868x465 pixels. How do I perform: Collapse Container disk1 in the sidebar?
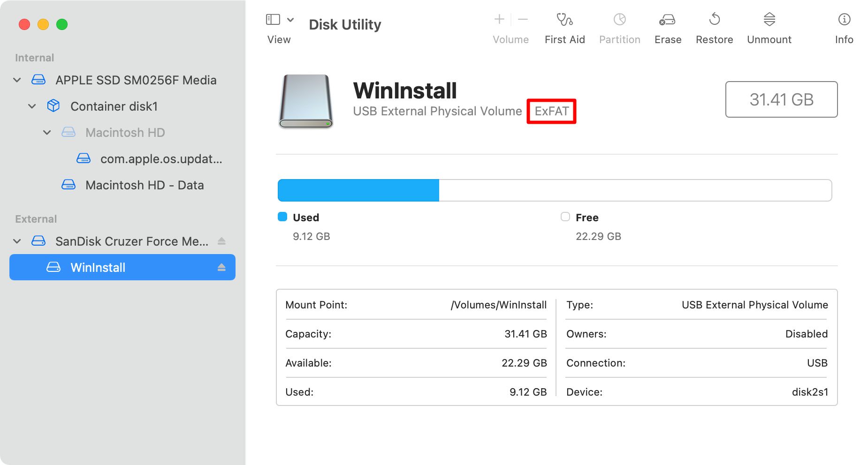click(31, 106)
